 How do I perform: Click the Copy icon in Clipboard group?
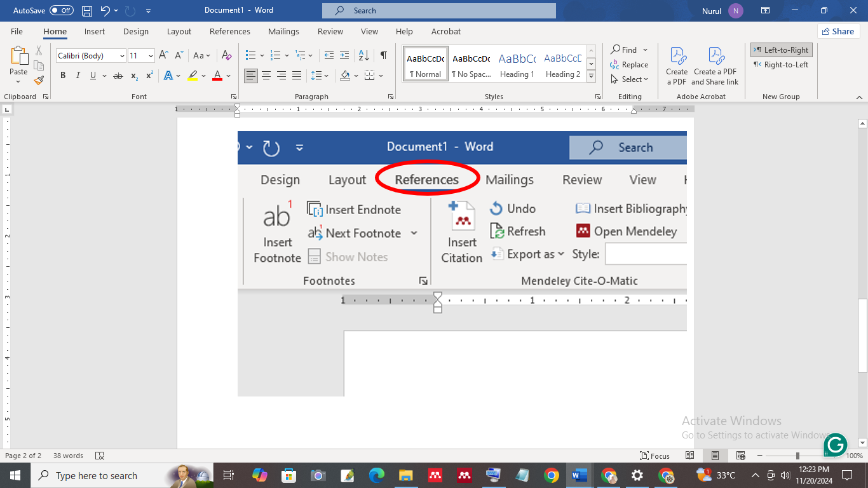39,65
